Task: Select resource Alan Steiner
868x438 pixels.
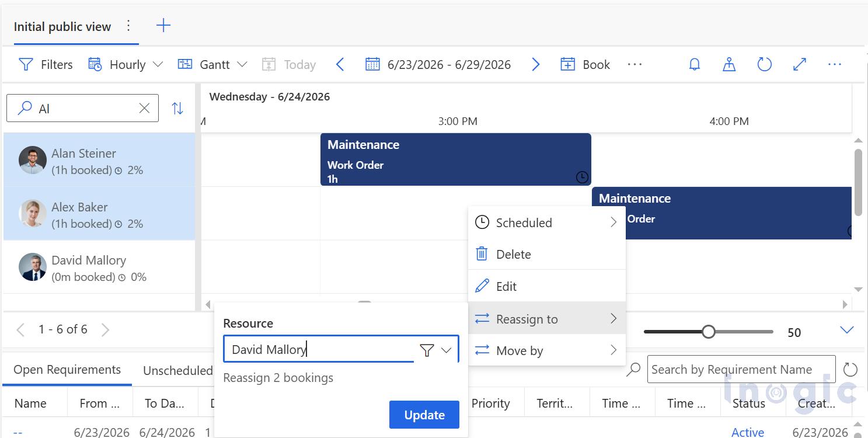Action: click(99, 160)
